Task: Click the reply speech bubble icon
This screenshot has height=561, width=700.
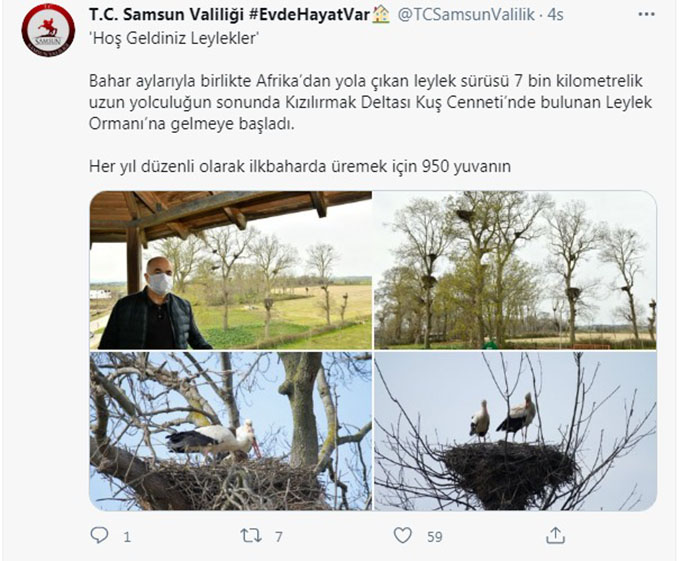Action: click(99, 535)
